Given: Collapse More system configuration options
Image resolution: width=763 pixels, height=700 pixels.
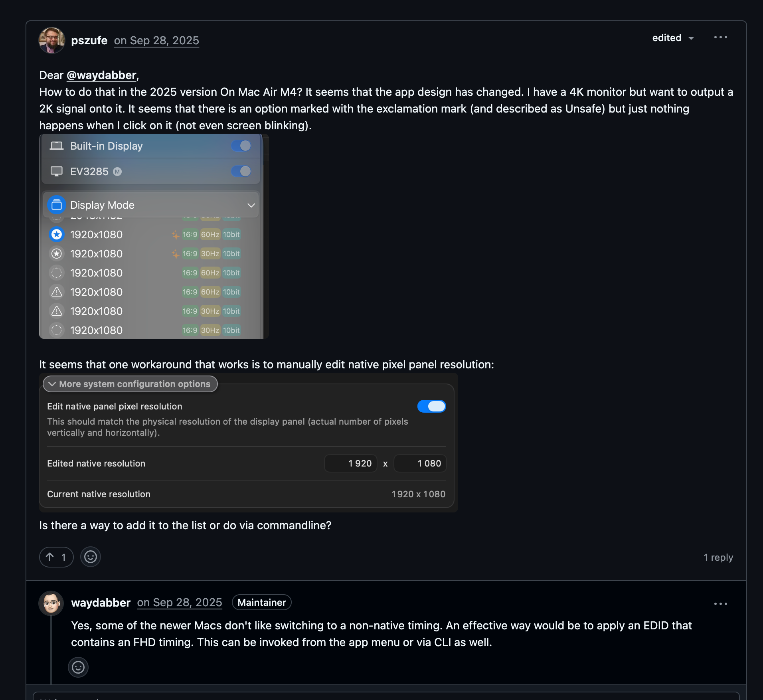Looking at the screenshot, I should click(130, 384).
